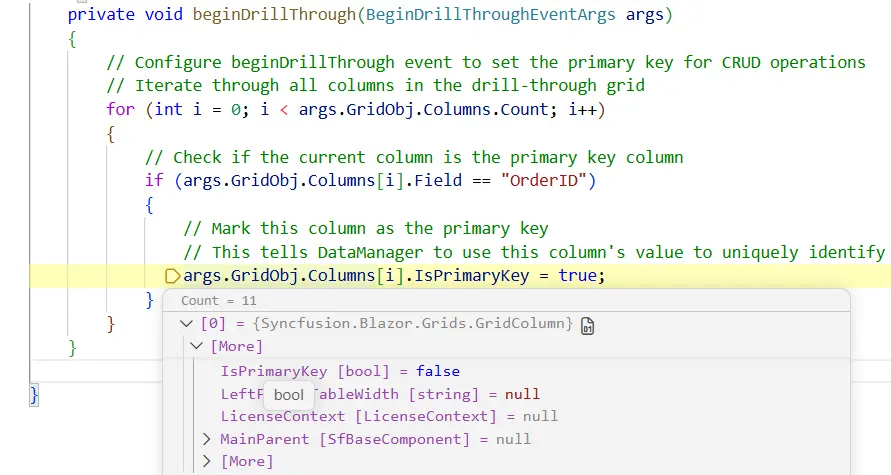Viewport: 891px width, 475px height.
Task: Click the comment Iterate through all columns
Action: (376, 86)
